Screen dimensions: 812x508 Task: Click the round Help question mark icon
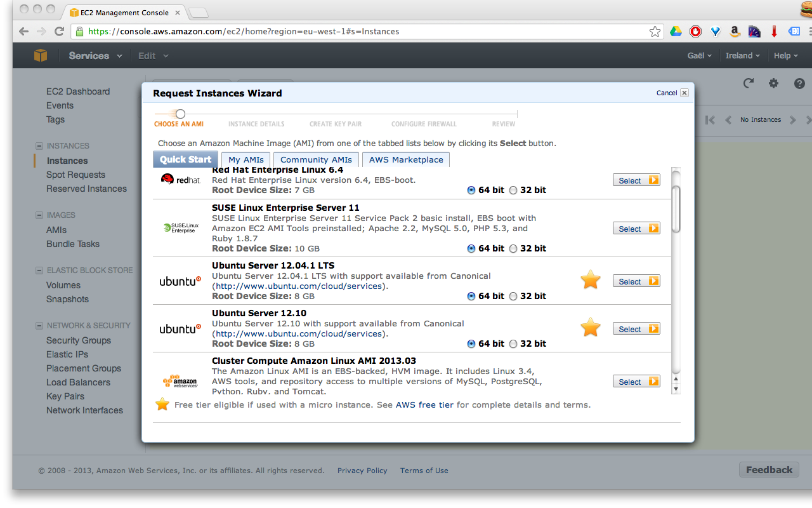(799, 83)
